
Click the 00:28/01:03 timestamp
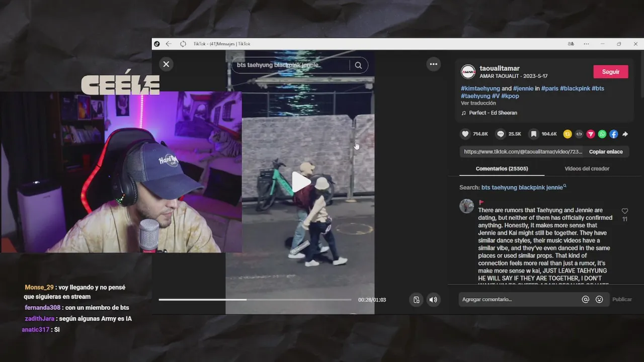(x=372, y=300)
